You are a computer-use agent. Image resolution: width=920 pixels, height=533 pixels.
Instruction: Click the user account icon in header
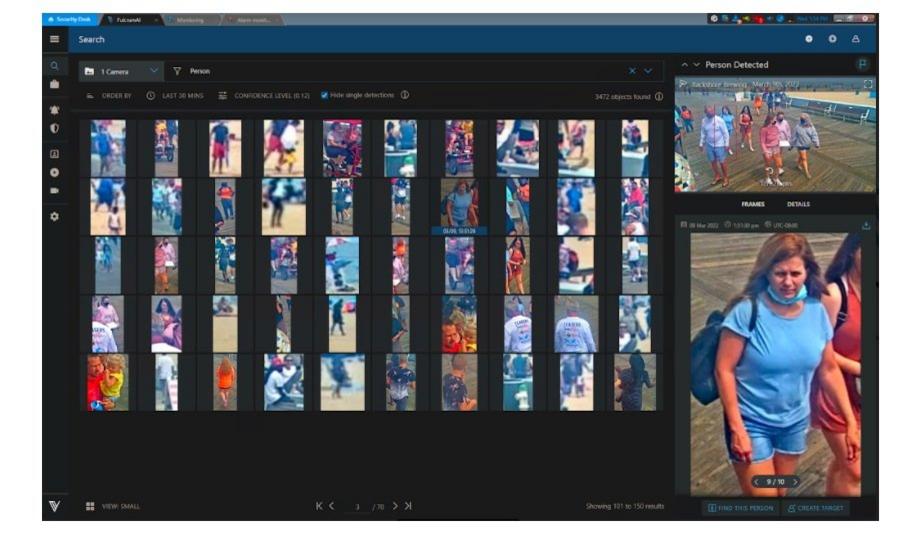tap(855, 39)
